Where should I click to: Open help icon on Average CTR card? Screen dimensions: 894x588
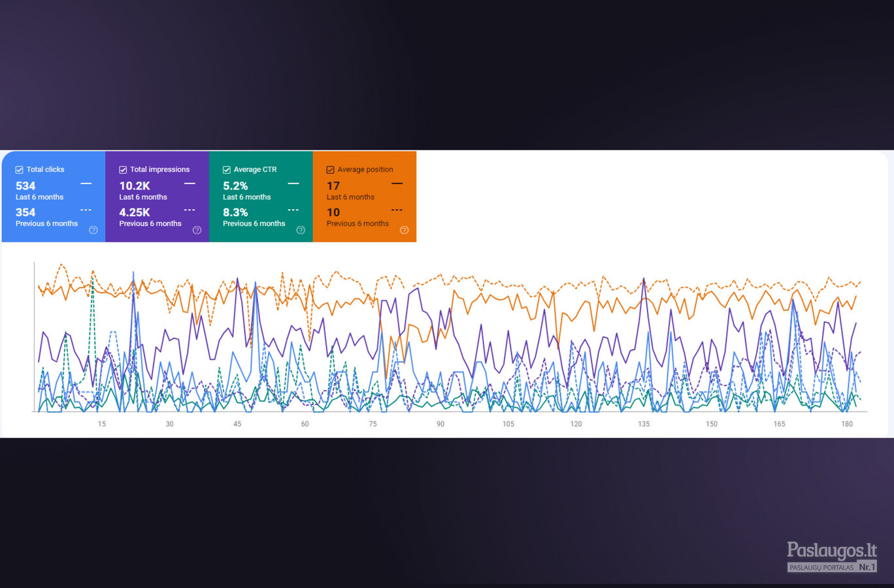pyautogui.click(x=301, y=230)
